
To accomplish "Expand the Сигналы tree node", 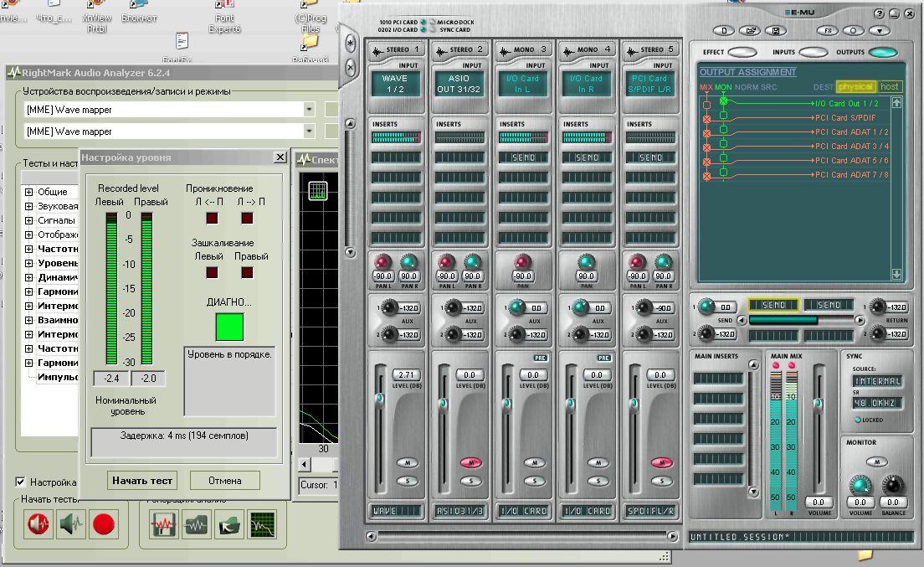I will [x=28, y=220].
